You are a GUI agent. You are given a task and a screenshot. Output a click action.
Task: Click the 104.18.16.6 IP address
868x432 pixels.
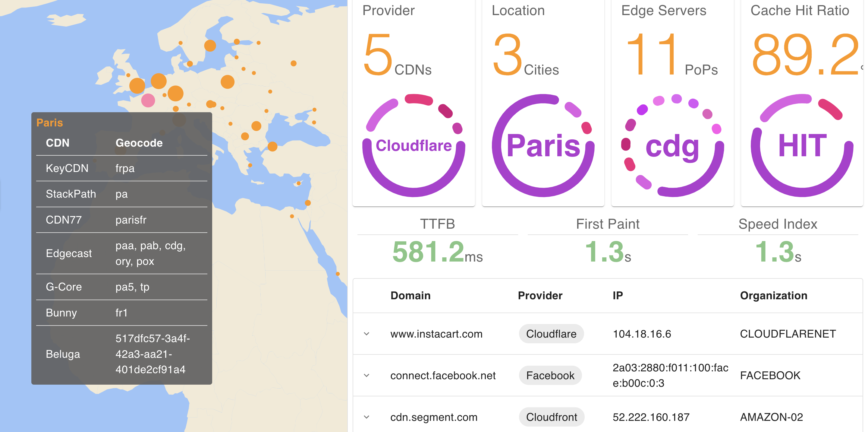tap(642, 334)
